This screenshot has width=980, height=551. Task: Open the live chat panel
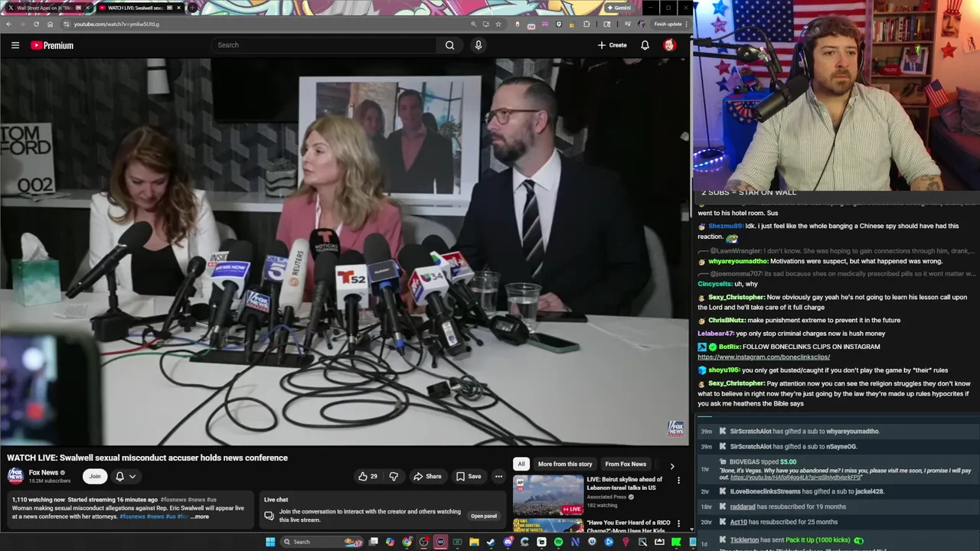click(483, 516)
